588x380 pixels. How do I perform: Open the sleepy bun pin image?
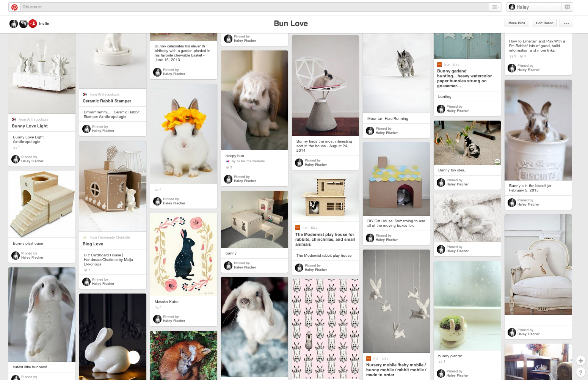[x=254, y=100]
